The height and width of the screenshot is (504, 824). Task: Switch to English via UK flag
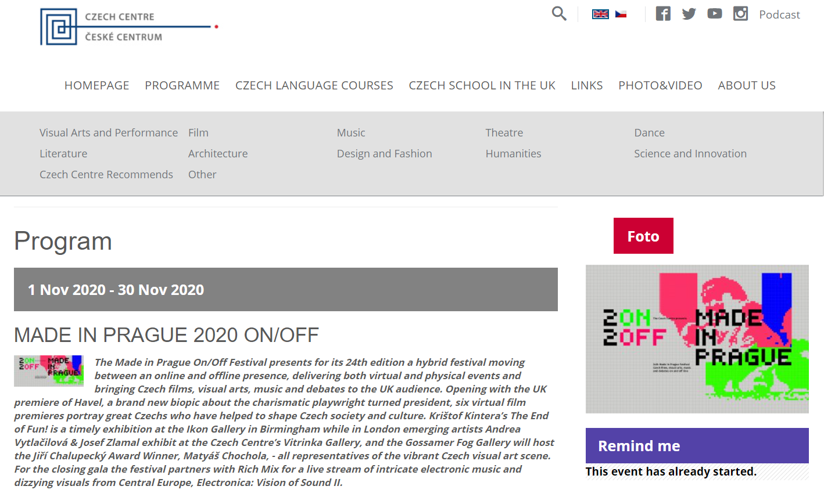tap(600, 14)
